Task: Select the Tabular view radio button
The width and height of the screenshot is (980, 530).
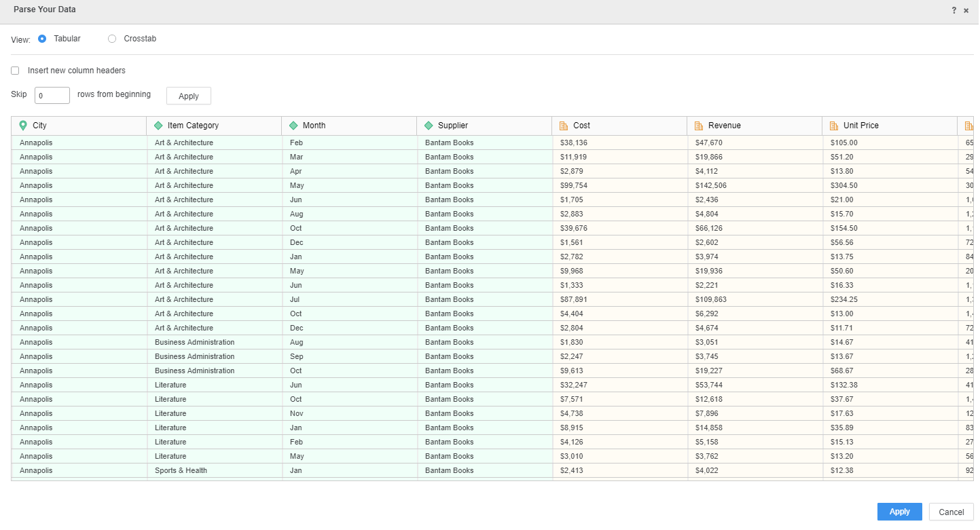Action: pyautogui.click(x=42, y=39)
